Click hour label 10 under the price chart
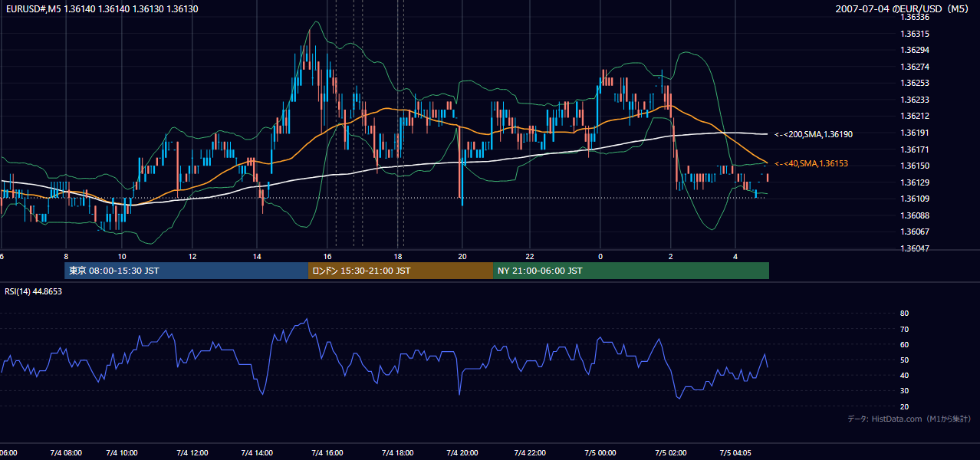Image resolution: width=980 pixels, height=460 pixels. (x=122, y=256)
